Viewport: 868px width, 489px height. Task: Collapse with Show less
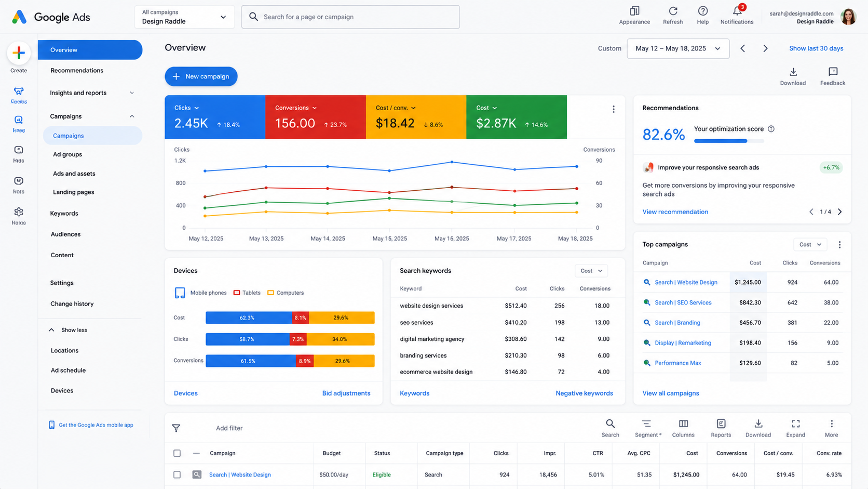pos(68,330)
